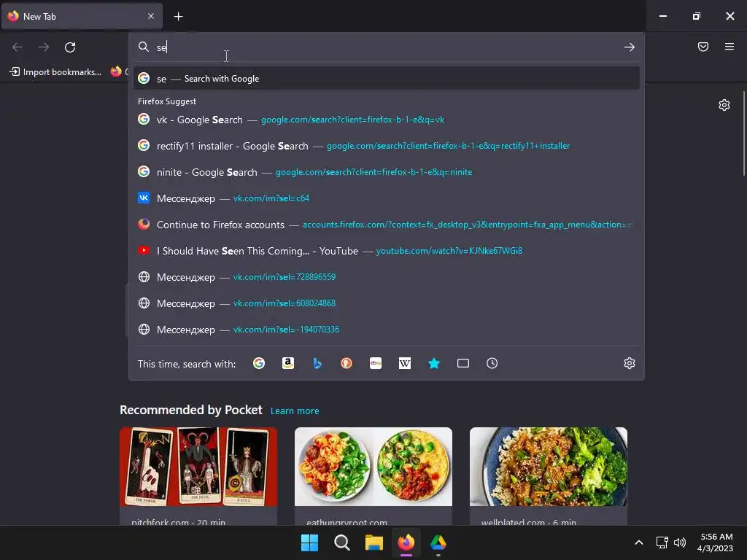Open File Explorer from taskbar
This screenshot has height=560, width=747.
pyautogui.click(x=374, y=542)
